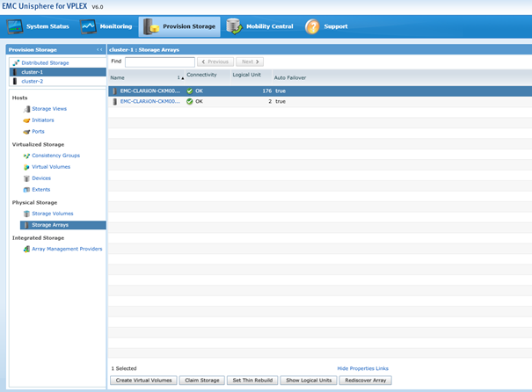Select Distributed Storage in the tree

tap(45, 62)
